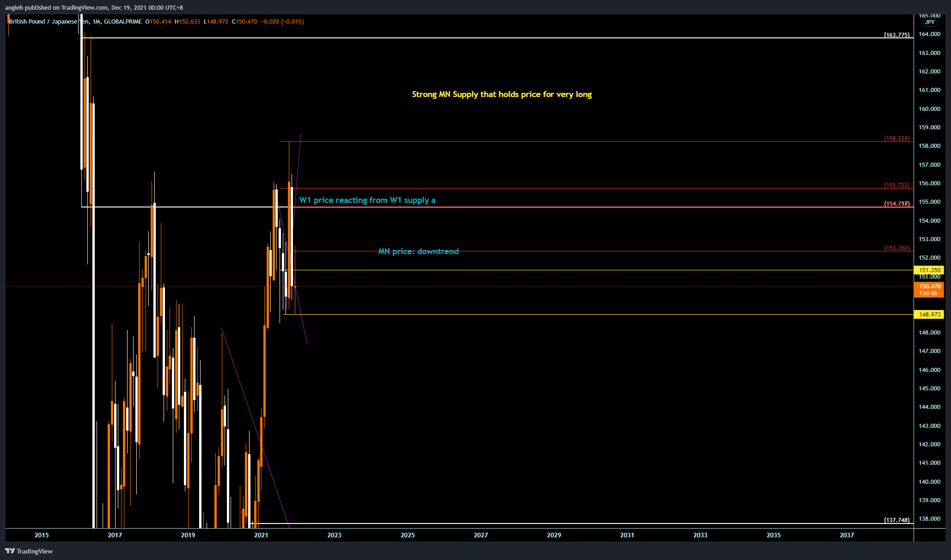Click the 164.000 price scale value

coord(929,34)
